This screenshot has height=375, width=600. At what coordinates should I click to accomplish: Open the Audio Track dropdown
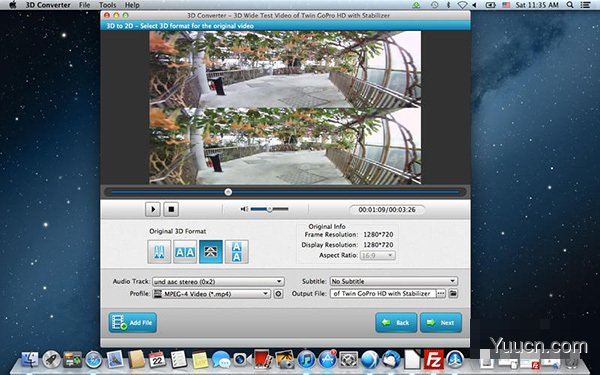click(x=218, y=282)
